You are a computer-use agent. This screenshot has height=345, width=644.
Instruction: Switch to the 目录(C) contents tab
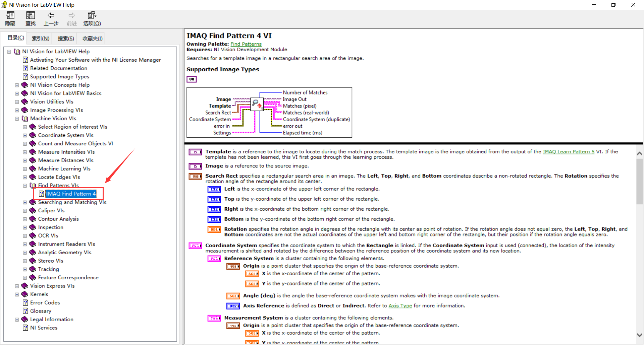[x=16, y=38]
